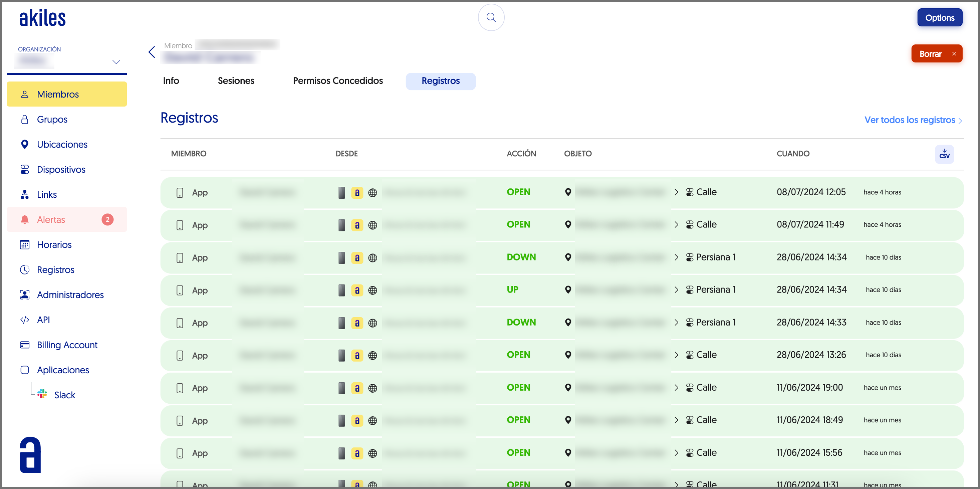Open the Permisos Concedidos tab
The image size is (980, 489).
(x=337, y=81)
